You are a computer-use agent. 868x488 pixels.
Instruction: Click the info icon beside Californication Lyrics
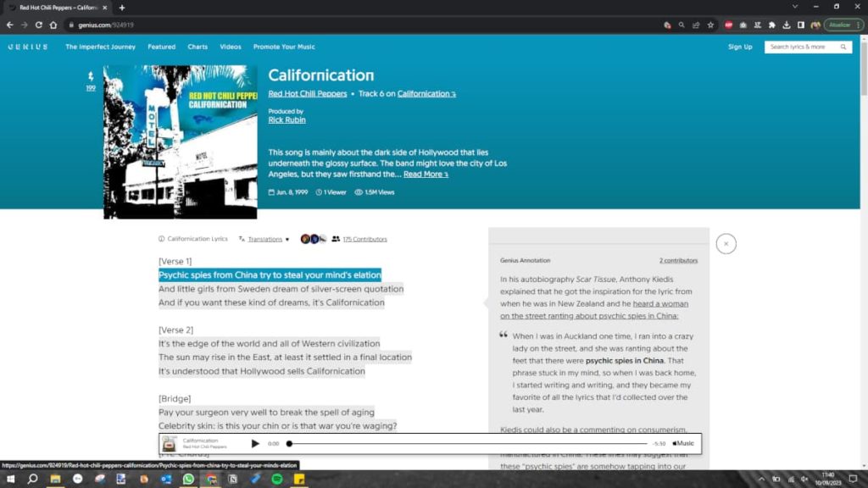[162, 239]
